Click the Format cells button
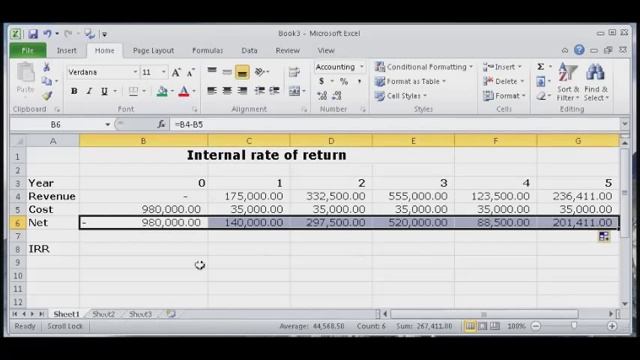This screenshot has width=640, height=360. pyautogui.click(x=504, y=96)
